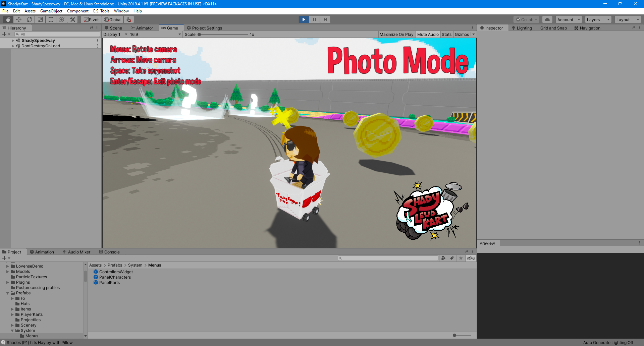The width and height of the screenshot is (644, 346).
Task: Click Prefabs in the breadcrumb path
Action: (115, 265)
